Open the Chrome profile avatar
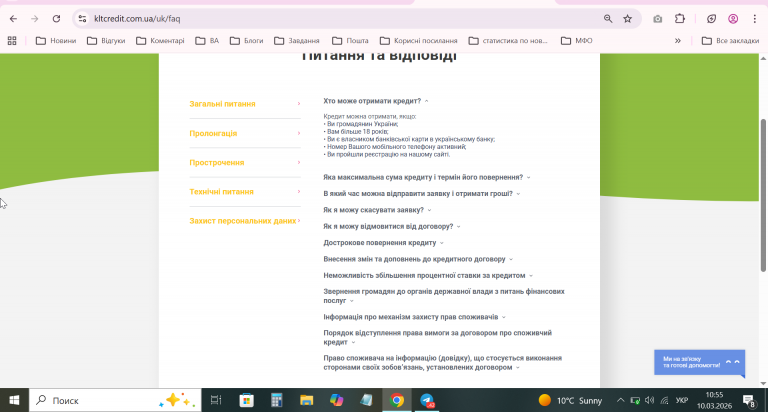Image resolution: width=768 pixels, height=412 pixels. click(x=733, y=19)
